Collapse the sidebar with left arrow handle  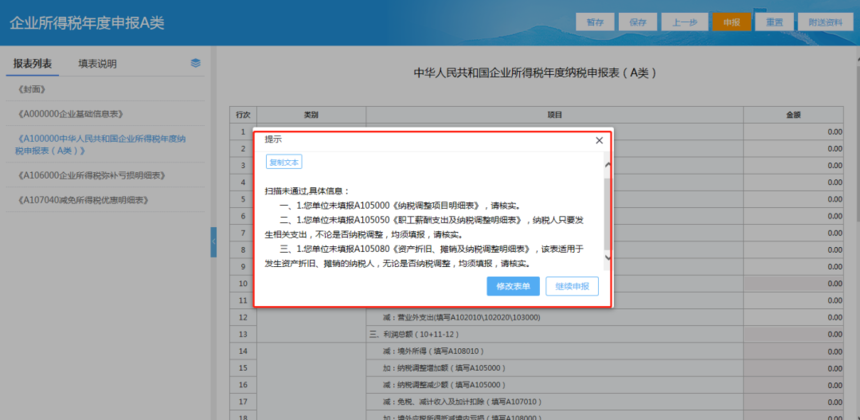coord(213,242)
